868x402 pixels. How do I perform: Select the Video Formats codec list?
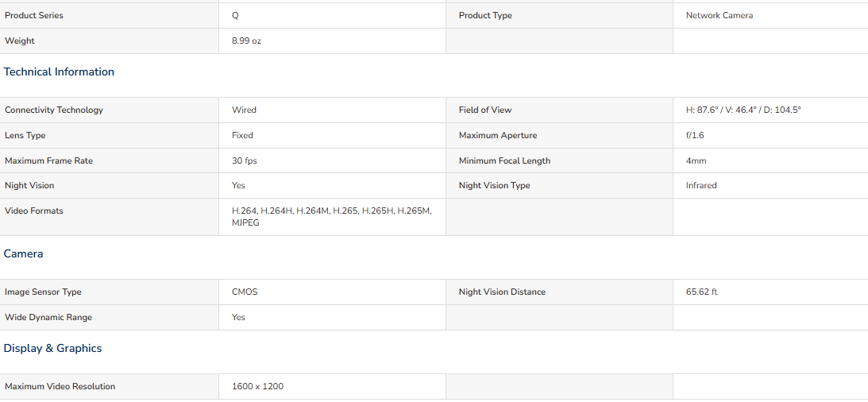[x=332, y=217]
